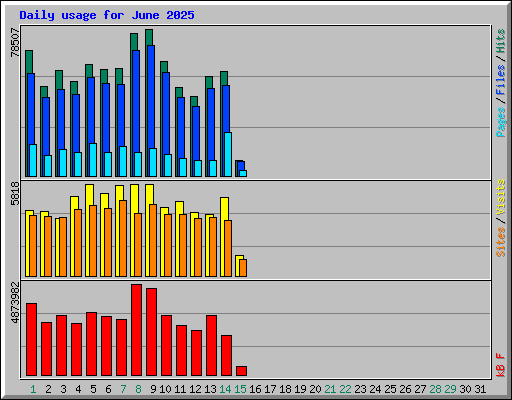
Task: Click the Sites legend label
Action: 500,242
